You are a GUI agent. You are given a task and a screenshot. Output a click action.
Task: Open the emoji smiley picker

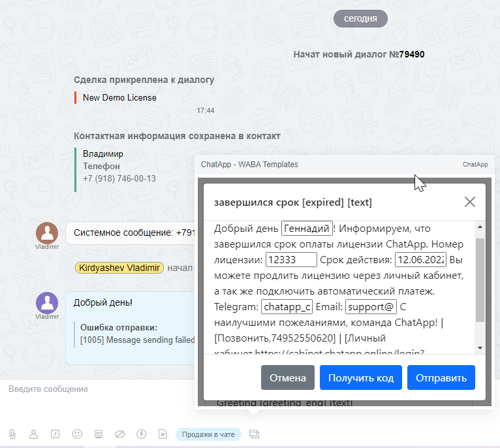pos(77,434)
